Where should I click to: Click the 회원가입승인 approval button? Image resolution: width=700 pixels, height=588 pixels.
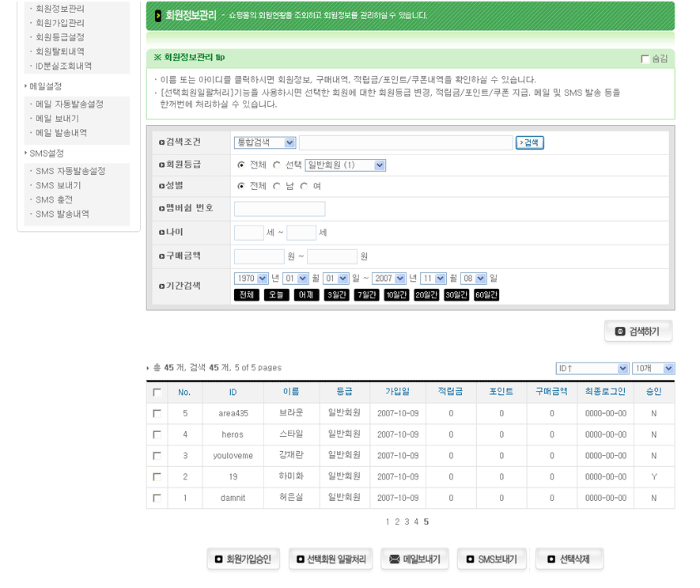[242, 559]
